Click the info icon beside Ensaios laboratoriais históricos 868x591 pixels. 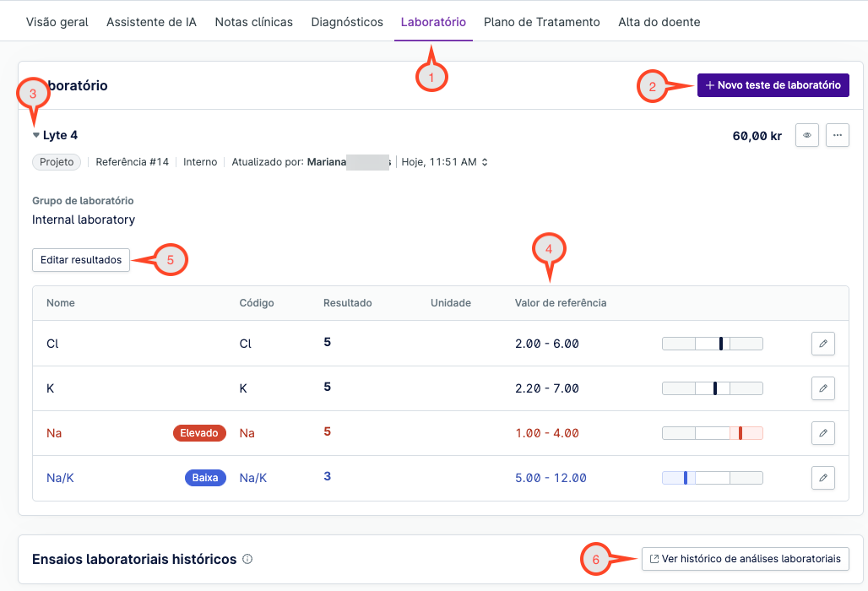pos(247,560)
